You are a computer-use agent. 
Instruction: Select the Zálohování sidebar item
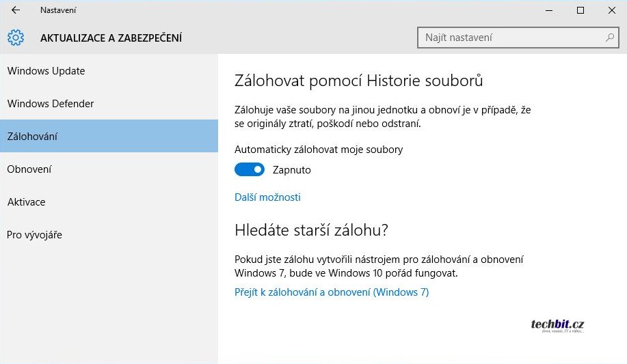(32, 137)
